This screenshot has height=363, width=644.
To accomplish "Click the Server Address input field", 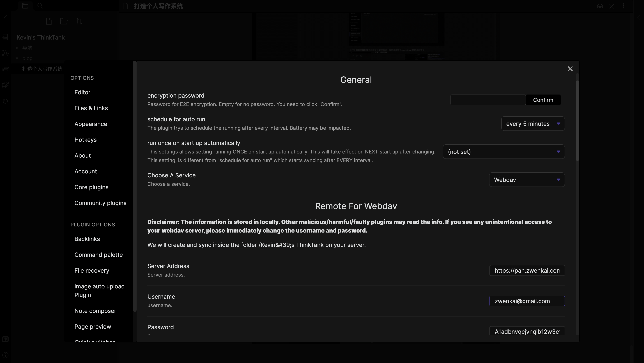I will pyautogui.click(x=527, y=270).
